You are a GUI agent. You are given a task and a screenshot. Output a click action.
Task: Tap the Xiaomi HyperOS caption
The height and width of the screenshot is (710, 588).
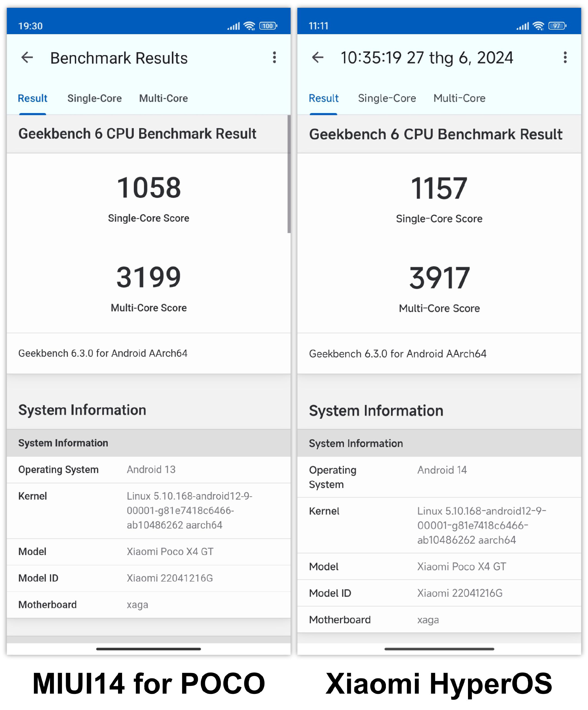tap(439, 685)
